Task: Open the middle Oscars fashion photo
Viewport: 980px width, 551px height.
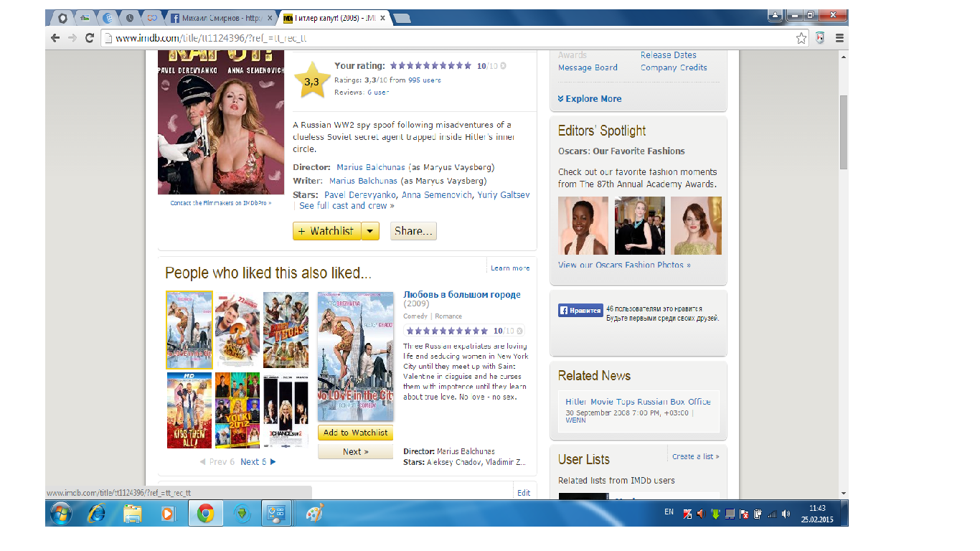Action: (639, 226)
